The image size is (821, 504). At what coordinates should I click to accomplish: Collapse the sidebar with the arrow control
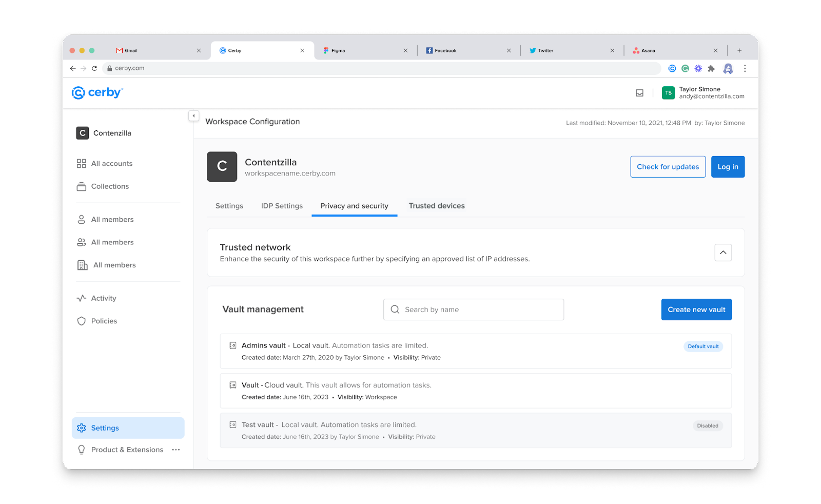pyautogui.click(x=193, y=116)
